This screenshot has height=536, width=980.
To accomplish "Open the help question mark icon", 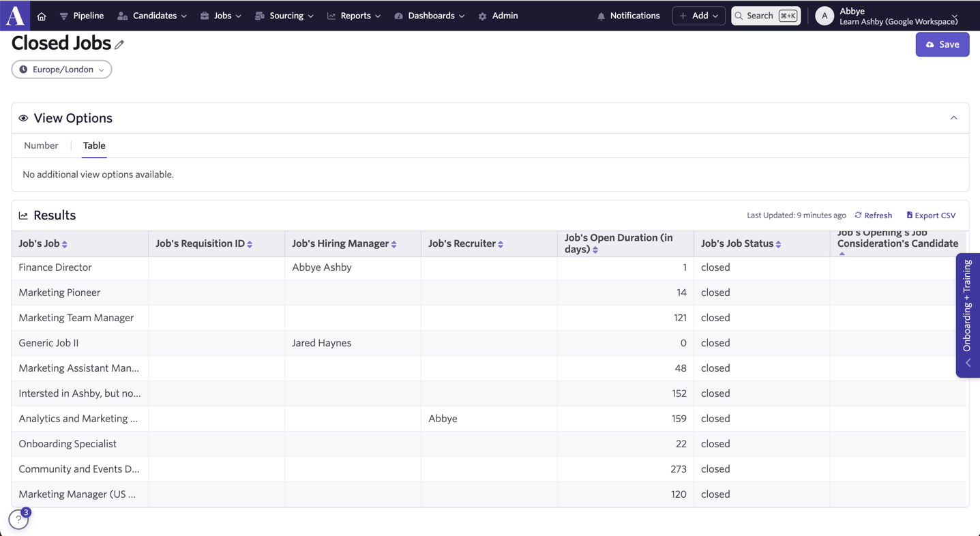I will pyautogui.click(x=19, y=520).
